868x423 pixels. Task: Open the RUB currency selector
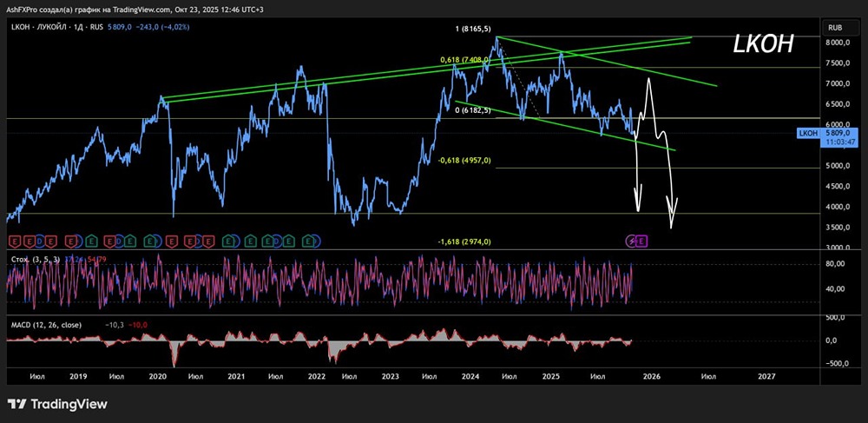[837, 27]
